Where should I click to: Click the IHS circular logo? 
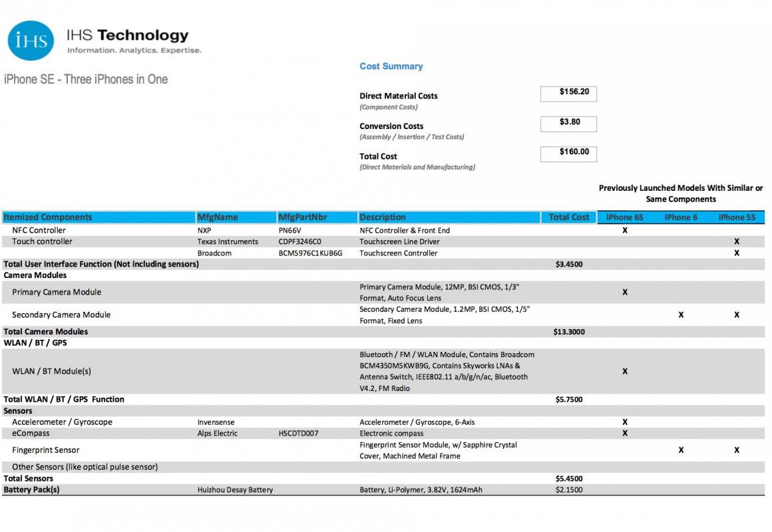point(31,41)
